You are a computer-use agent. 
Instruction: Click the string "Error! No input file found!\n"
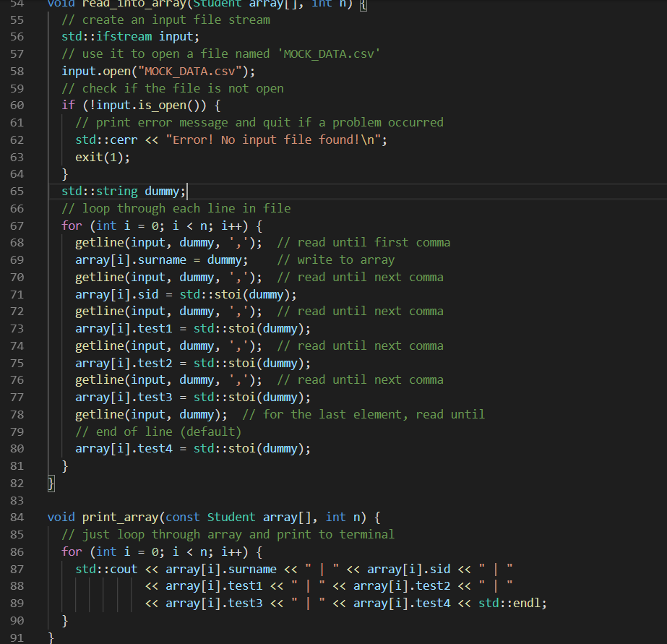tap(273, 139)
